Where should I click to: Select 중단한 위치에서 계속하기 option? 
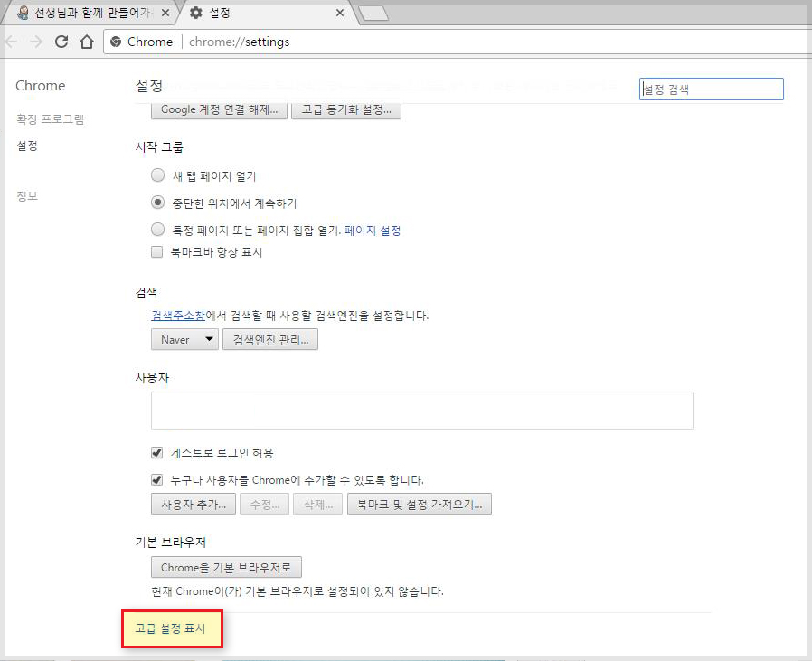click(157, 202)
